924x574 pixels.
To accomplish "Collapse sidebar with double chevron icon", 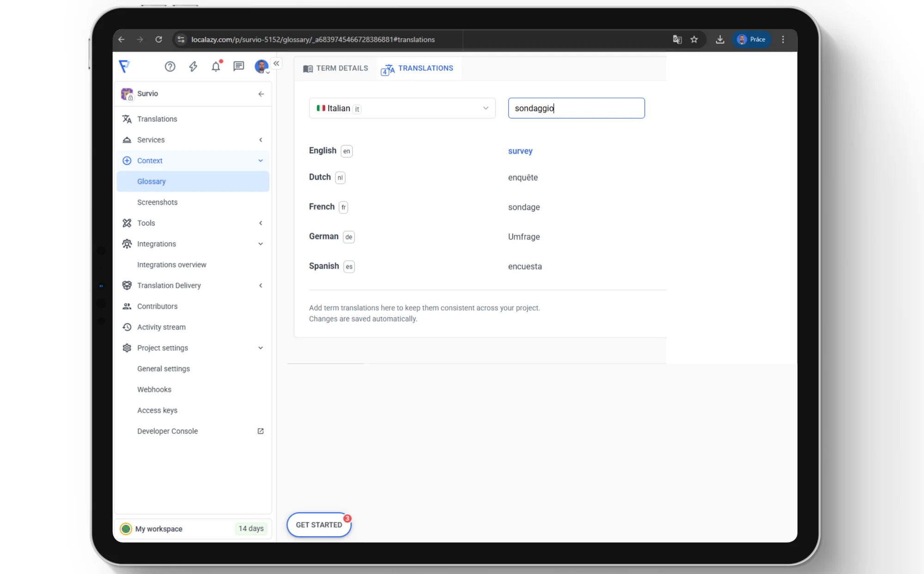I will (276, 63).
